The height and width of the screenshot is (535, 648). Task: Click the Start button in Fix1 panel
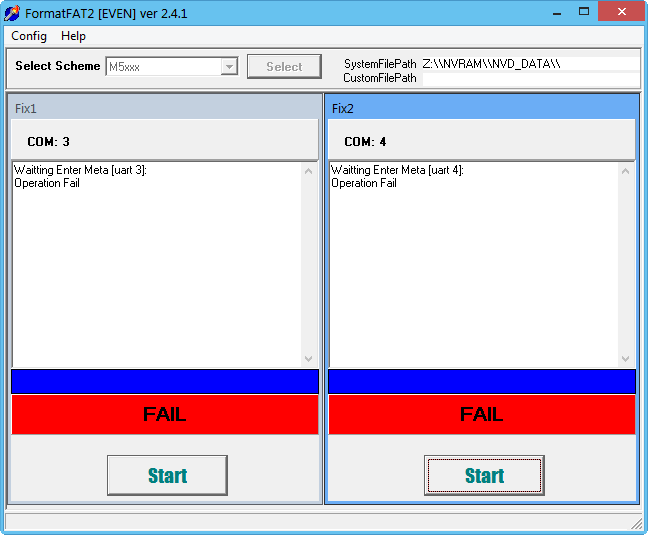(167, 475)
